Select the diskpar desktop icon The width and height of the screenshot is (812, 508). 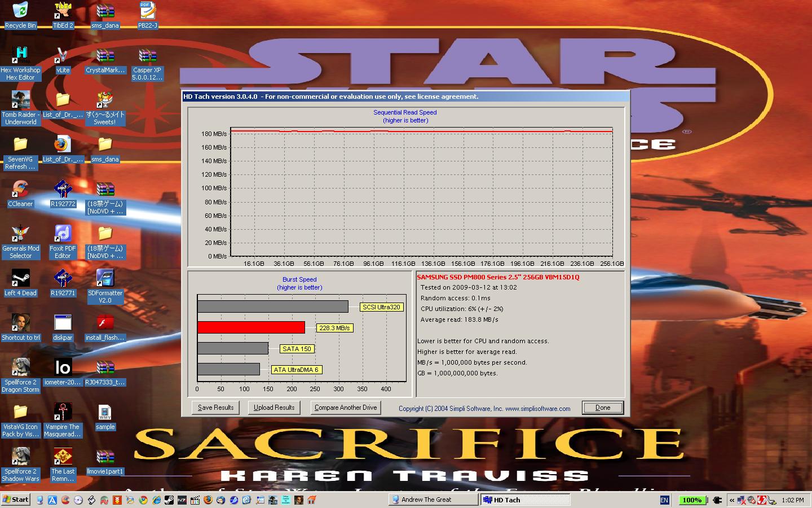pyautogui.click(x=63, y=327)
